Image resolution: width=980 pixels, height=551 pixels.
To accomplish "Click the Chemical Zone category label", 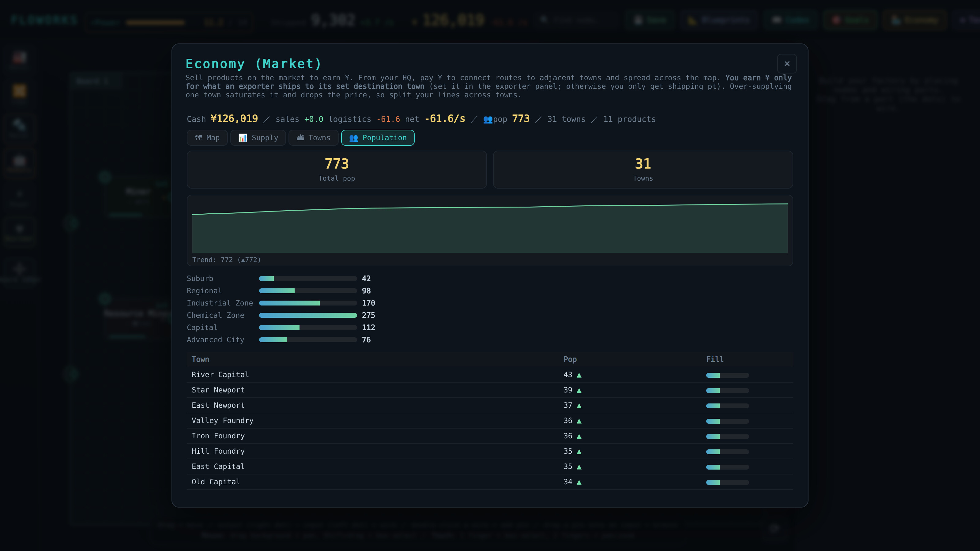I will [x=215, y=315].
